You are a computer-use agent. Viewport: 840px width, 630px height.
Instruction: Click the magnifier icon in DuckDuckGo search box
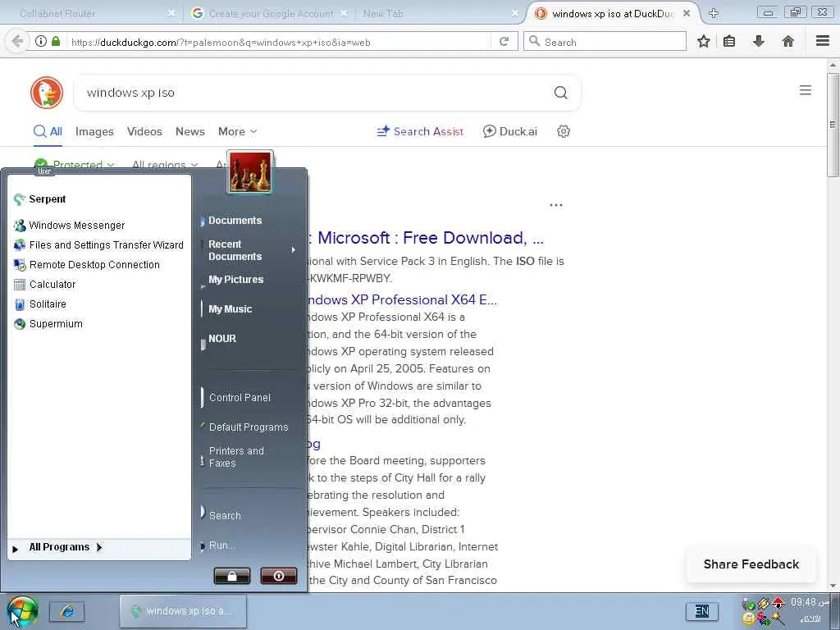[x=561, y=93]
